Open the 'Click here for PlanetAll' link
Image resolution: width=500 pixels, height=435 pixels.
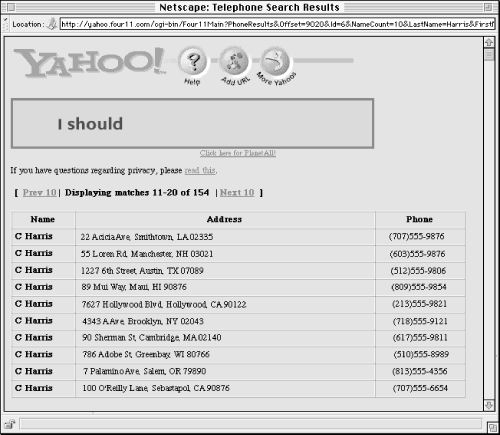pos(238,153)
